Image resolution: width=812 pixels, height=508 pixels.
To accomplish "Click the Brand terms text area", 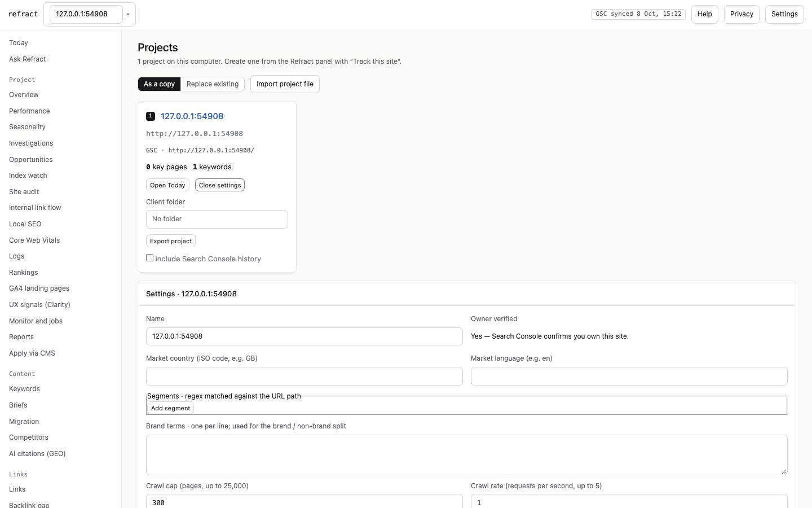I will pos(467,455).
